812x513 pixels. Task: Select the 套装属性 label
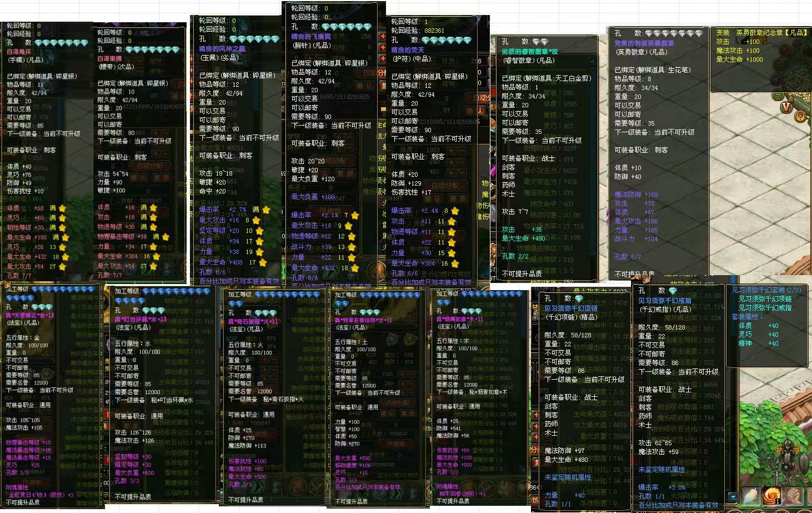[748, 317]
